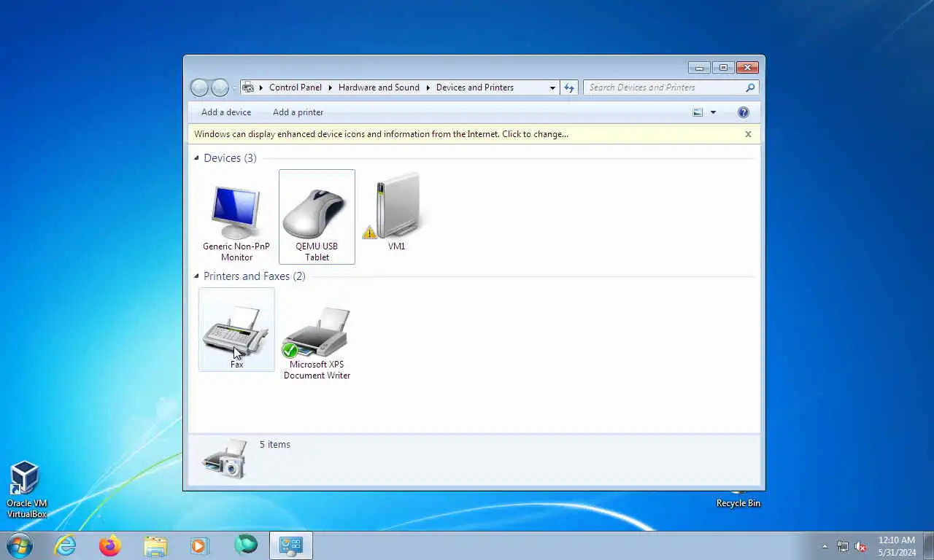934x560 pixels.
Task: Click the volume speaker icon in the system tray
Action: [860, 546]
